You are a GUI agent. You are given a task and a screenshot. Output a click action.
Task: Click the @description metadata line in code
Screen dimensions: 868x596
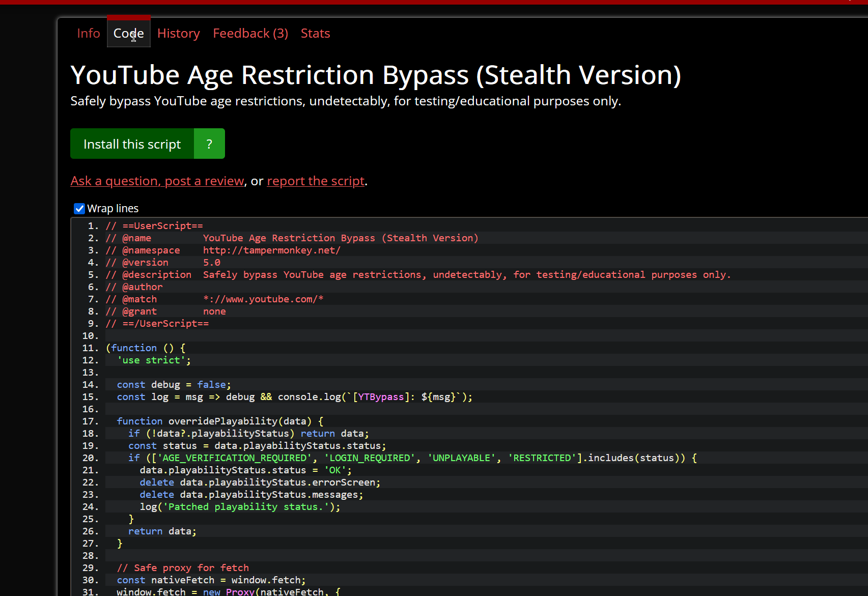tap(418, 275)
